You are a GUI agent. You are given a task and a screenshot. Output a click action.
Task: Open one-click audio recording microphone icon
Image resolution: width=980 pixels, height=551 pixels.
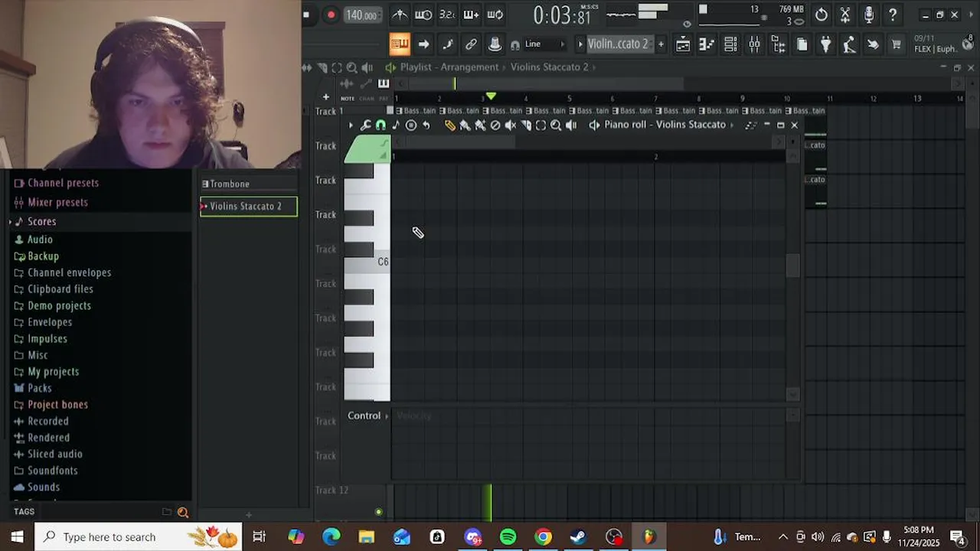869,15
